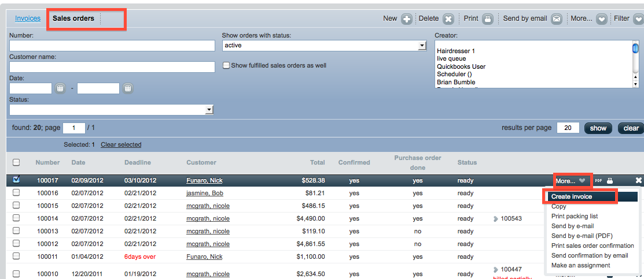Select Quickbooks User in Creator list
This screenshot has height=279, width=644.
[x=461, y=66]
